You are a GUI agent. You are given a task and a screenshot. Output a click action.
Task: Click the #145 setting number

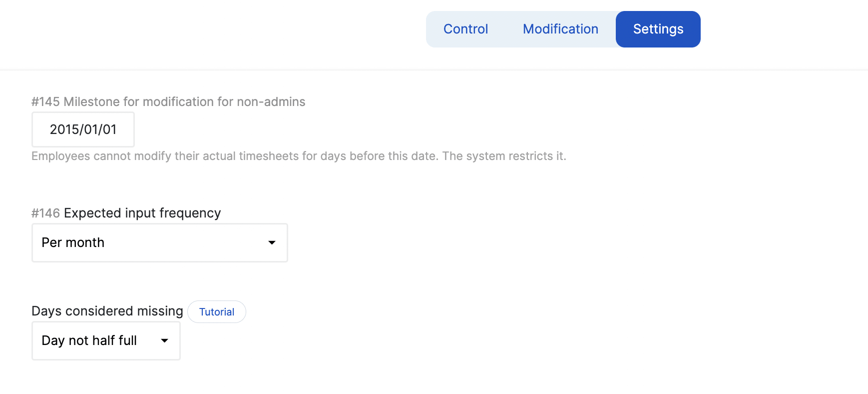45,101
